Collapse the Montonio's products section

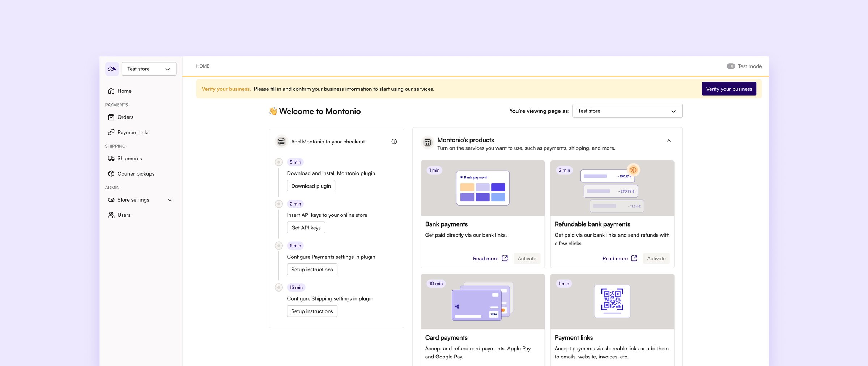point(669,141)
